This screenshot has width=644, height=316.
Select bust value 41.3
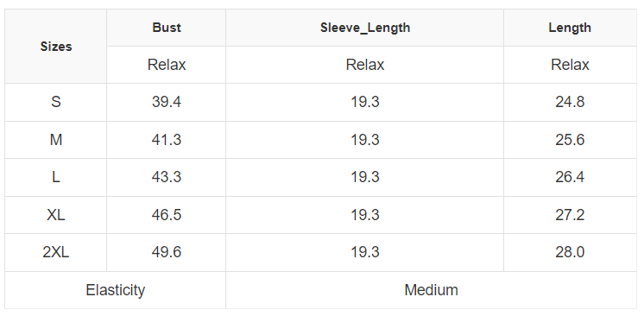click(x=167, y=140)
